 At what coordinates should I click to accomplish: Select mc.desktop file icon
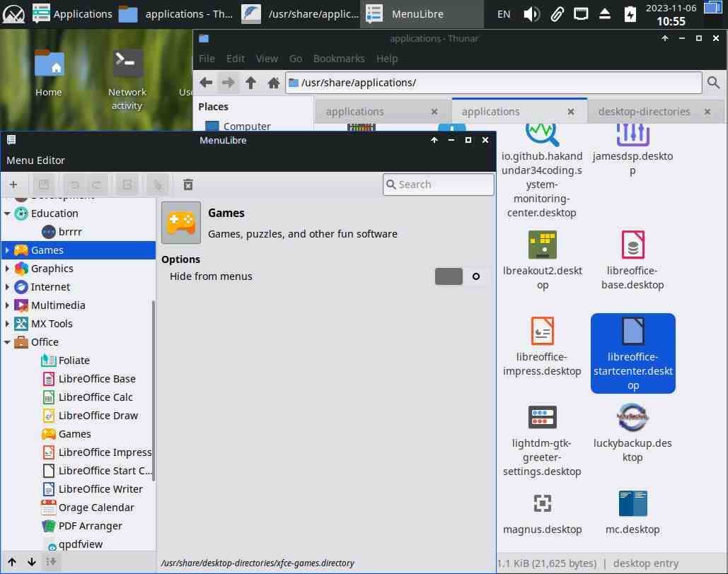pyautogui.click(x=632, y=503)
